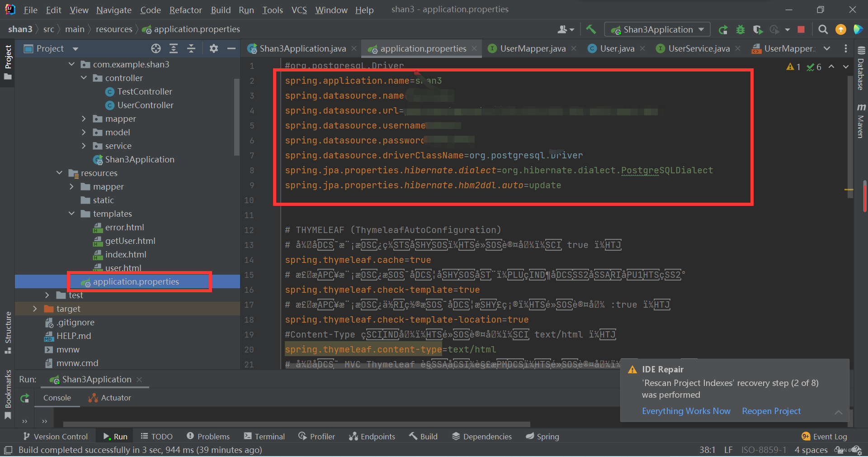Click Everything Works Now link
Image resolution: width=868 pixels, height=457 pixels.
(686, 411)
